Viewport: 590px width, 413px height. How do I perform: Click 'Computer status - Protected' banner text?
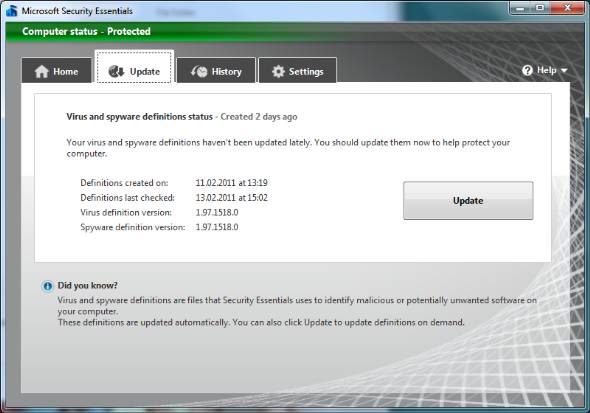(86, 31)
